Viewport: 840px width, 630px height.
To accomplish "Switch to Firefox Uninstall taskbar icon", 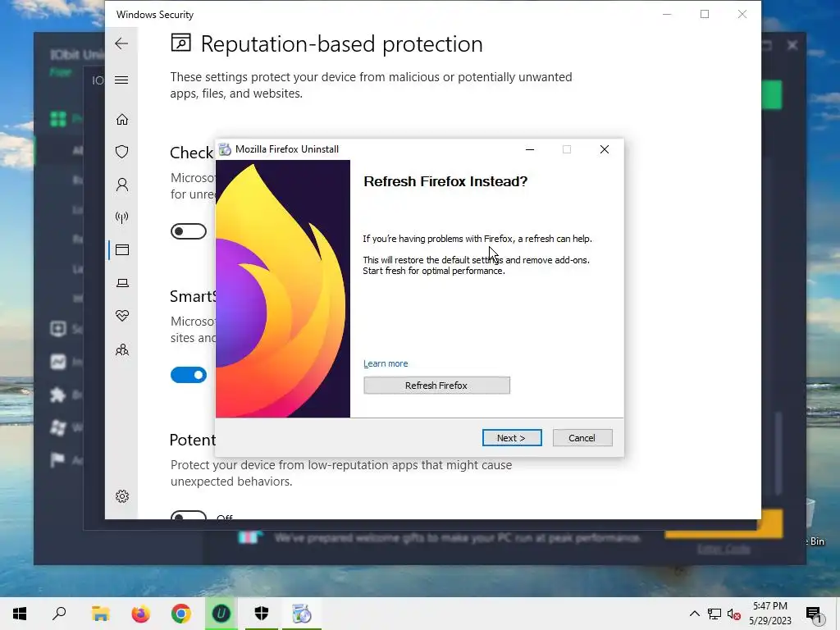I will click(x=302, y=614).
